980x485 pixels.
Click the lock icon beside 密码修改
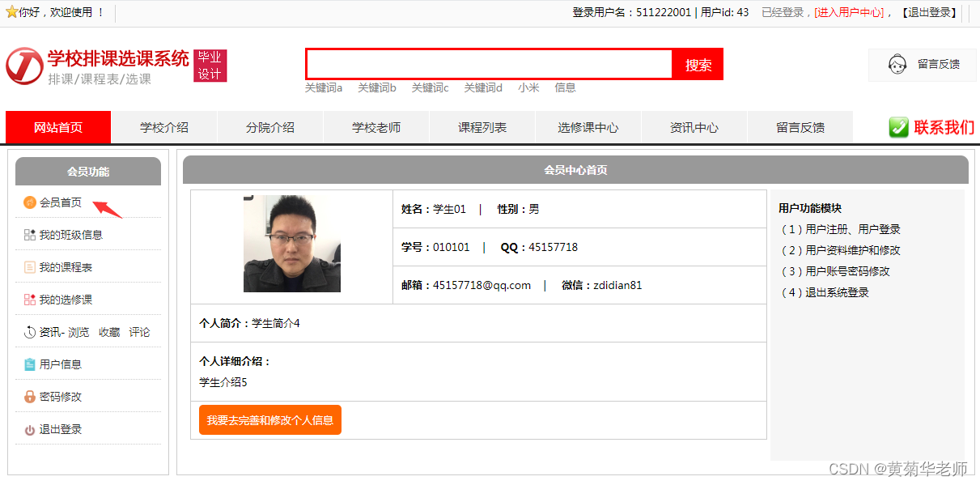click(30, 397)
